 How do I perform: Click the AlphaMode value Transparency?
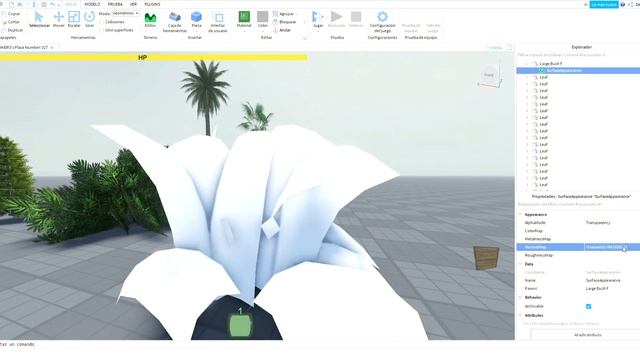click(x=598, y=223)
